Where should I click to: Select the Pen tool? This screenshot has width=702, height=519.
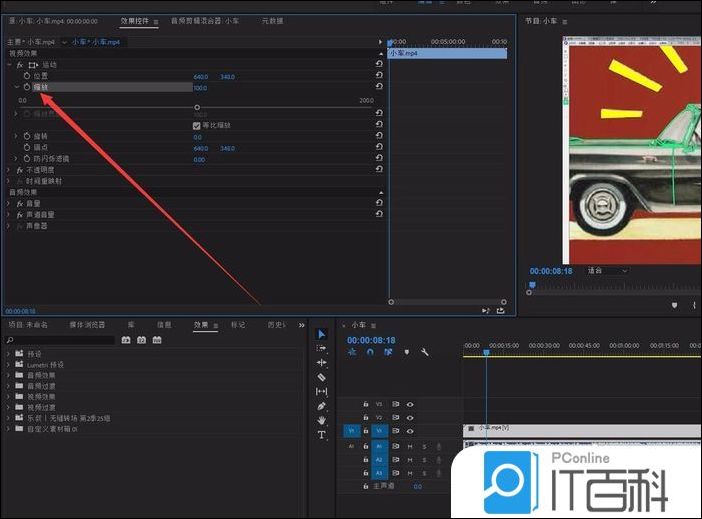click(x=321, y=406)
